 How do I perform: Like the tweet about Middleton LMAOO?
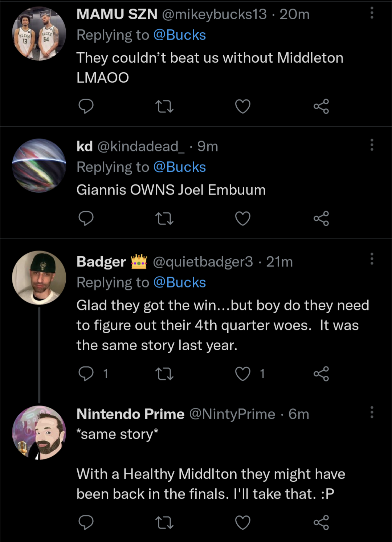(x=243, y=106)
